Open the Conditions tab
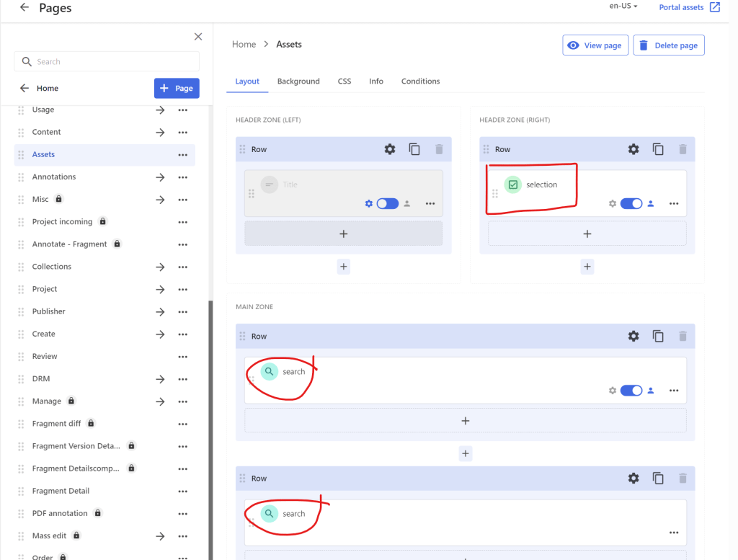This screenshot has width=738, height=560. click(420, 81)
